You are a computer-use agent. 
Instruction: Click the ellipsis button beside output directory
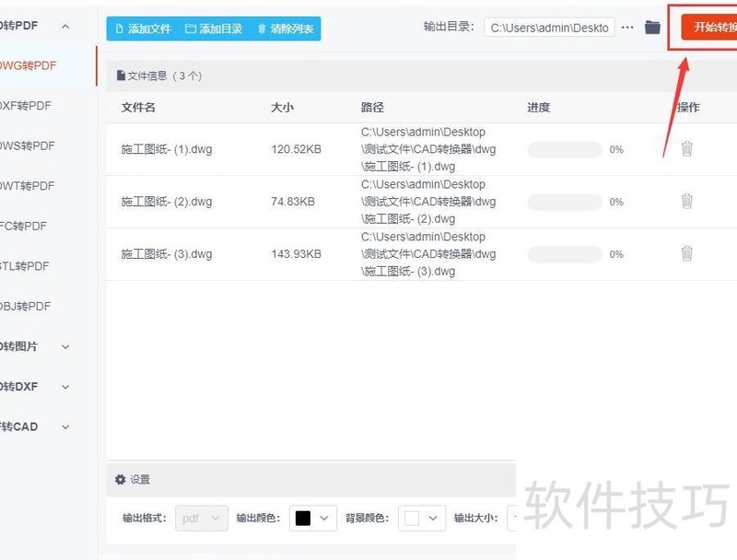tap(626, 27)
